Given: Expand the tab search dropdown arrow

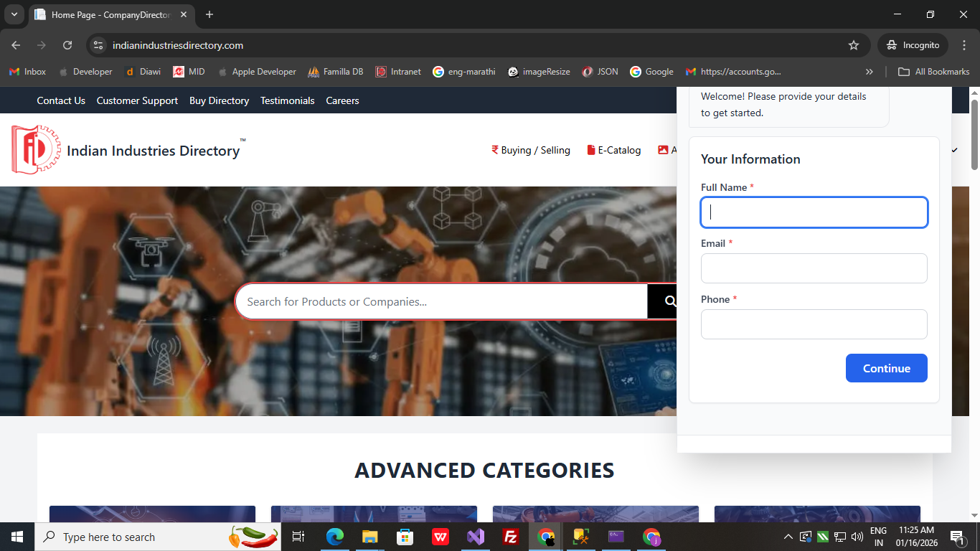Looking at the screenshot, I should pos(14,14).
